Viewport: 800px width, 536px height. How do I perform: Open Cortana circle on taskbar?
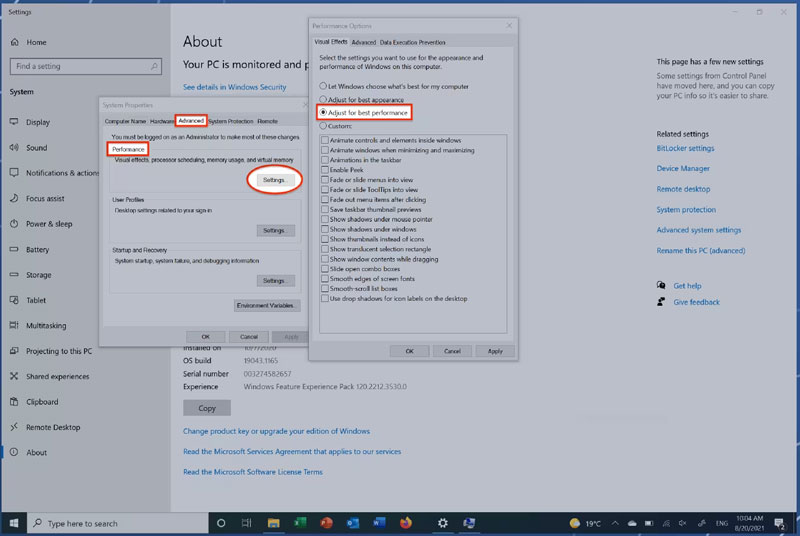[221, 523]
